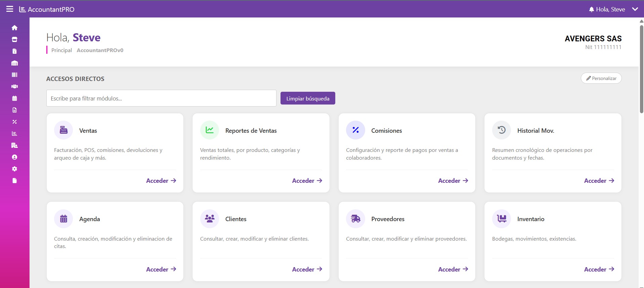Click Acceder on the Historial Mov. card
644x288 pixels.
coord(599,181)
